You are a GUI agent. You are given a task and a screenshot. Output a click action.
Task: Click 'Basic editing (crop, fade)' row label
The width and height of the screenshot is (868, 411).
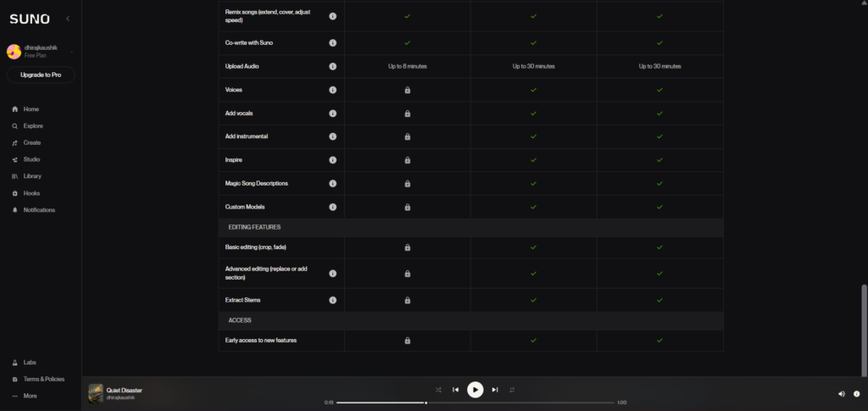(255, 247)
